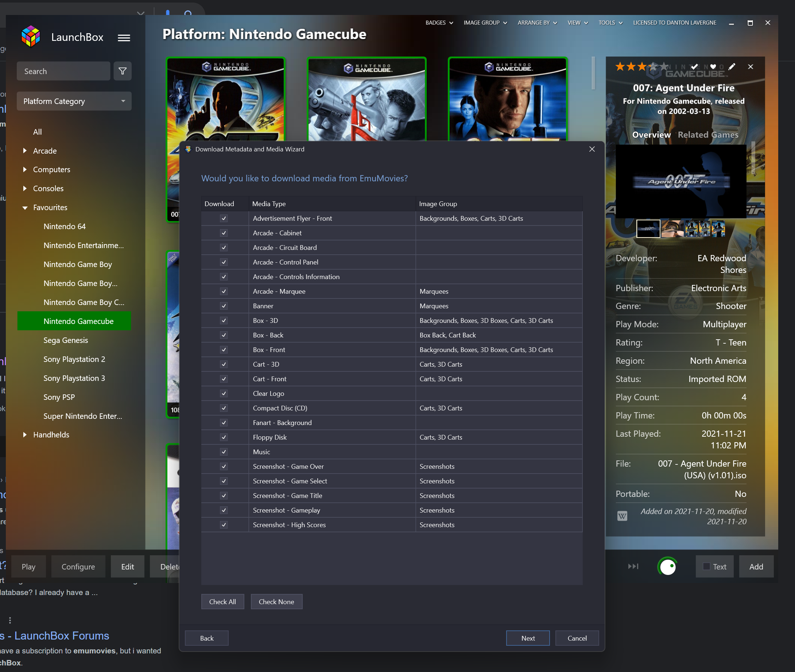Image resolution: width=795 pixels, height=672 pixels.
Task: Click the game grid vertical scrollbar
Action: [x=593, y=73]
